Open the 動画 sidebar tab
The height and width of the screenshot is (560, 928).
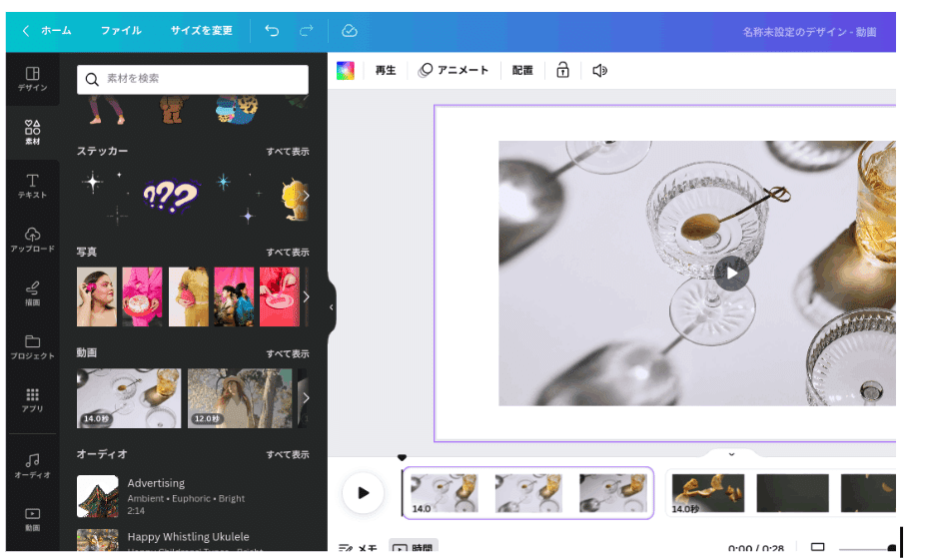(x=33, y=519)
